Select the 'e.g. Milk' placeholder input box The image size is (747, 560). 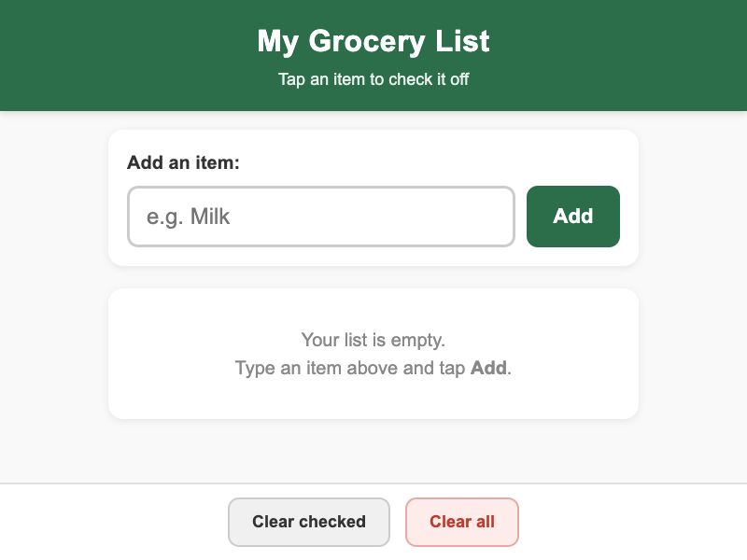(x=321, y=216)
